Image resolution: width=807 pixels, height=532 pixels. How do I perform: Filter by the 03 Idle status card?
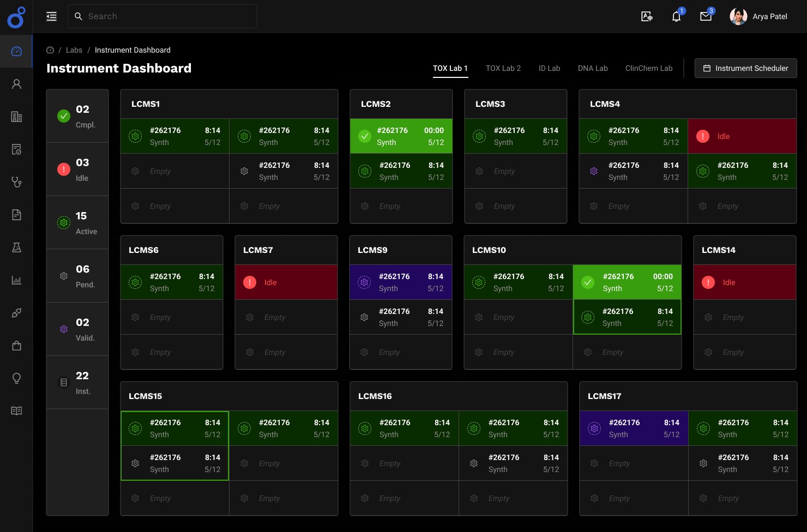(77, 170)
